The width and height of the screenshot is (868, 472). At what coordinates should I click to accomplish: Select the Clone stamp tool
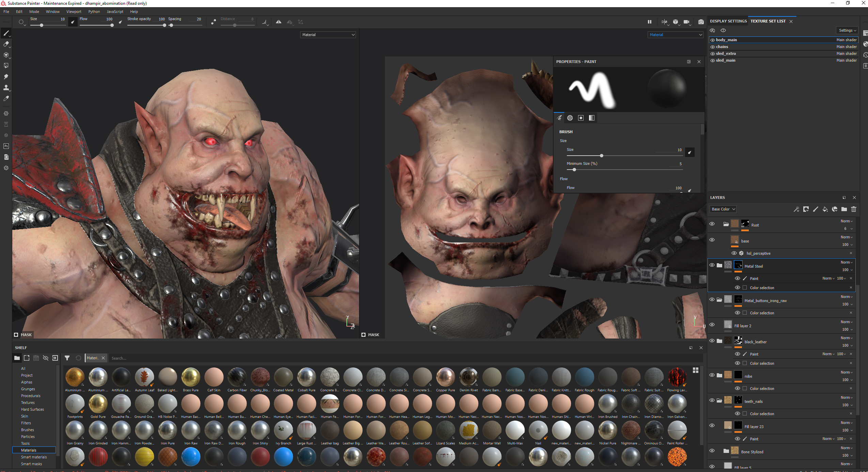6,88
